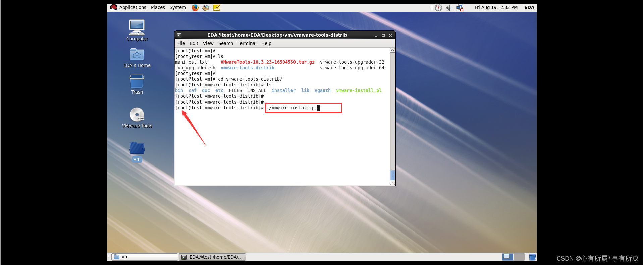This screenshot has width=644, height=265.
Task: Click the vgauth directory name
Action: pos(323,90)
